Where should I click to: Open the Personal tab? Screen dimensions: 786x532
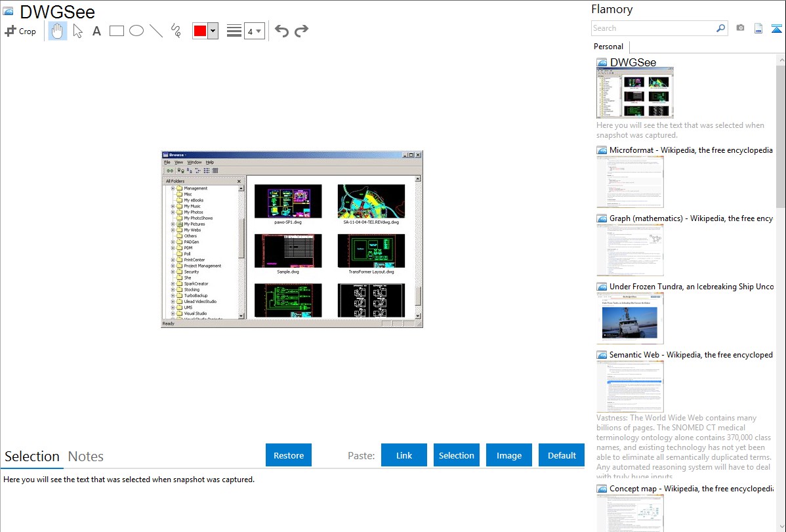pyautogui.click(x=608, y=47)
